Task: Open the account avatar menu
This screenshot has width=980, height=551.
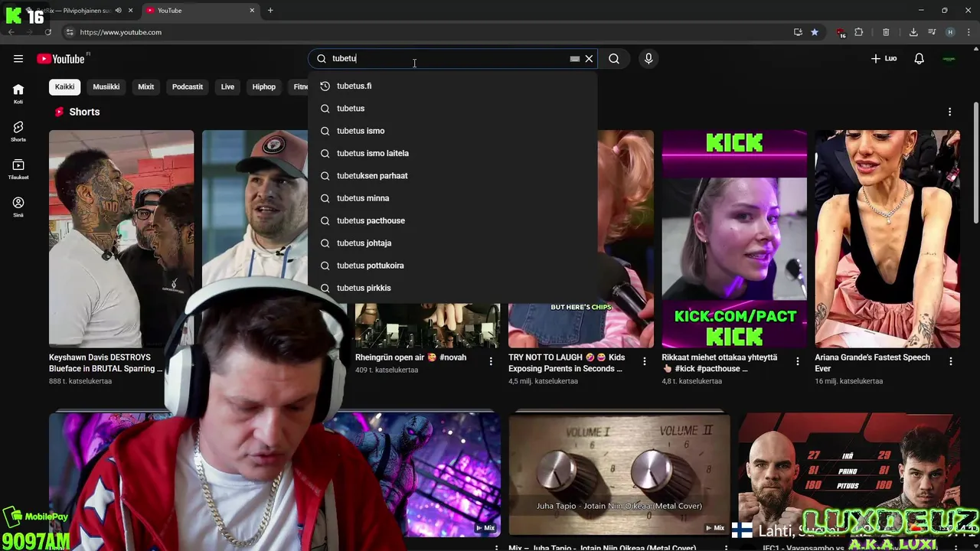Action: point(949,59)
